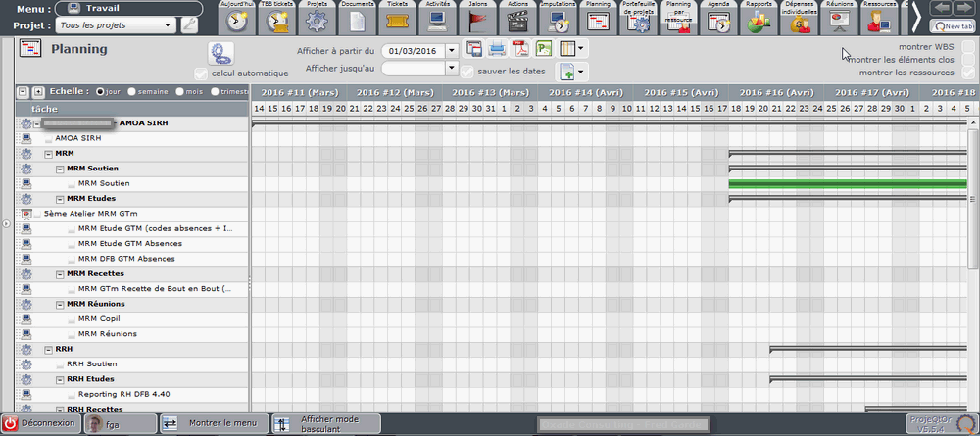Toggle 'sauver les dates' checkbox

(468, 72)
